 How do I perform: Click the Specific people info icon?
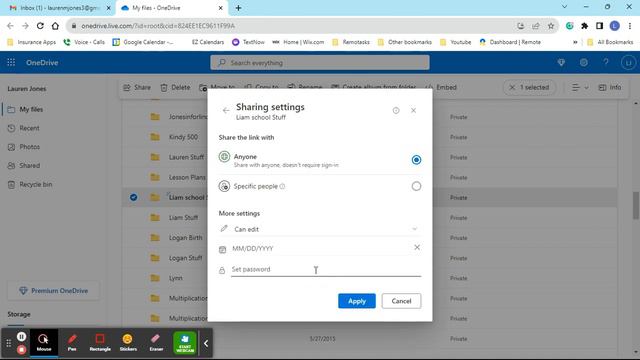click(282, 186)
